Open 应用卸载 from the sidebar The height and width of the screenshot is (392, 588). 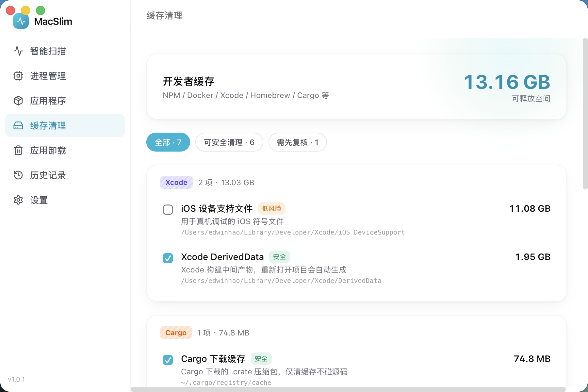pyautogui.click(x=65, y=150)
